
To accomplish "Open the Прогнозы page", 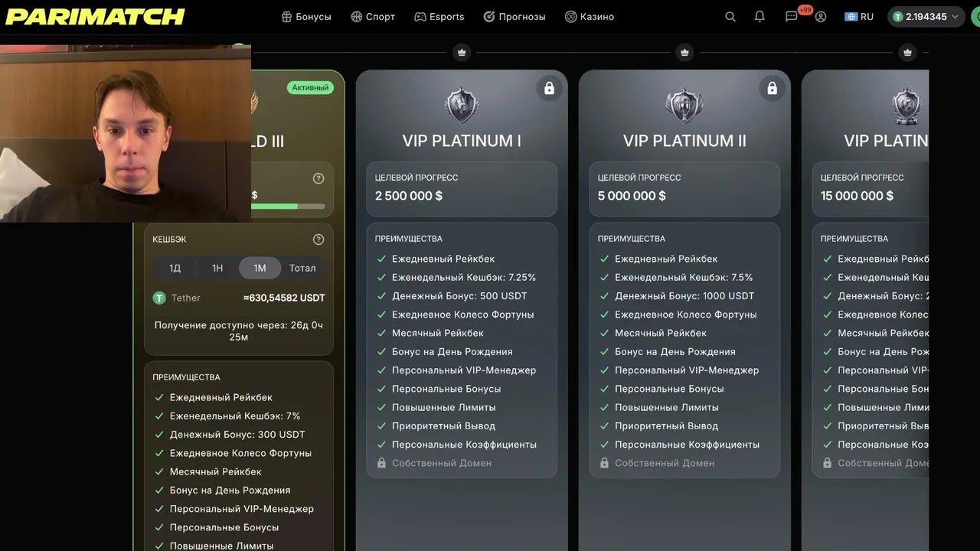I will (x=514, y=17).
